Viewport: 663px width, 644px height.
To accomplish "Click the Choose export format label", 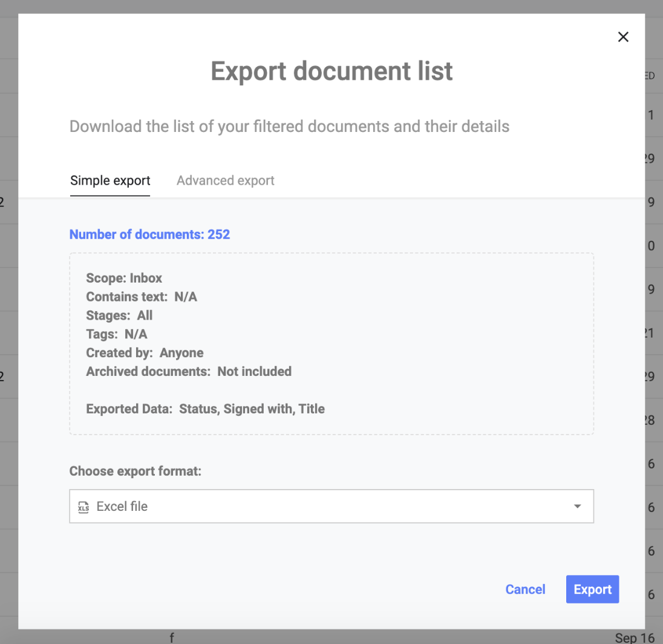I will 136,471.
